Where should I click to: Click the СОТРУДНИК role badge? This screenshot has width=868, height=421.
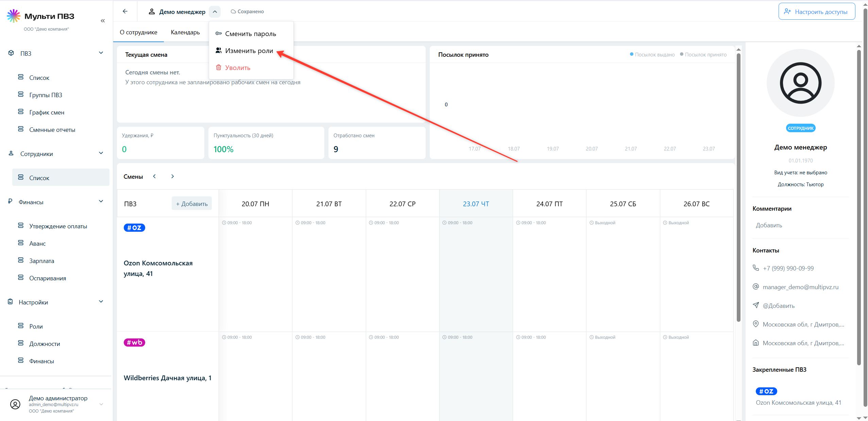coord(801,128)
